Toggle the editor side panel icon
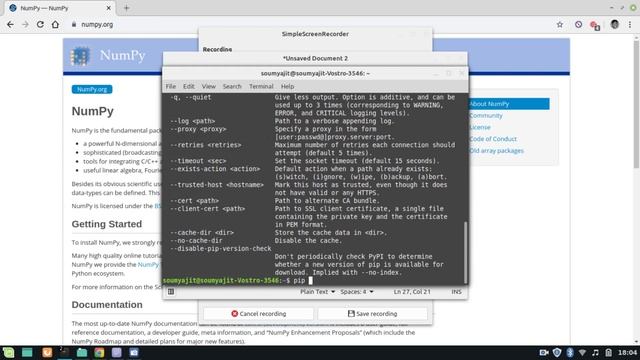The height and width of the screenshot is (360, 640). coord(171,292)
